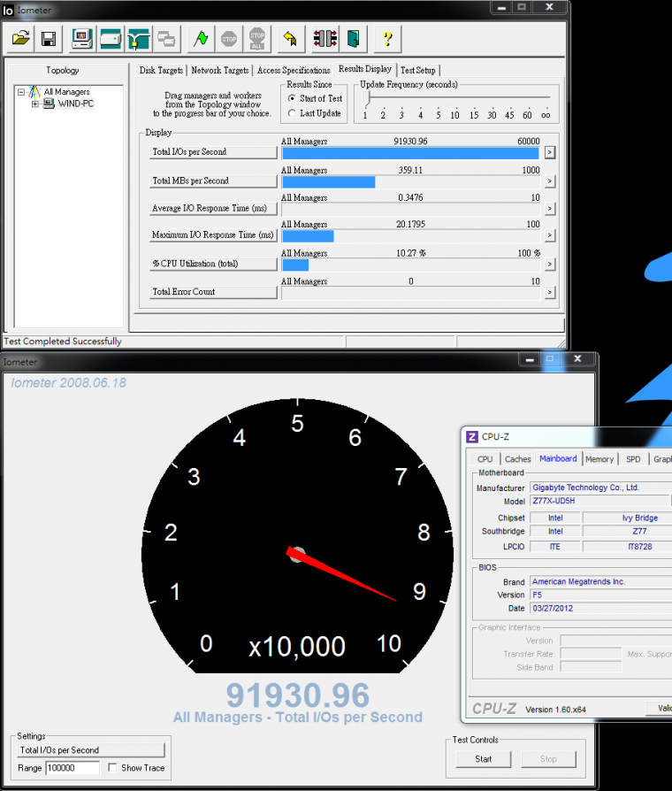Enable the Show Trace checkbox
The width and height of the screenshot is (672, 791).
(112, 768)
